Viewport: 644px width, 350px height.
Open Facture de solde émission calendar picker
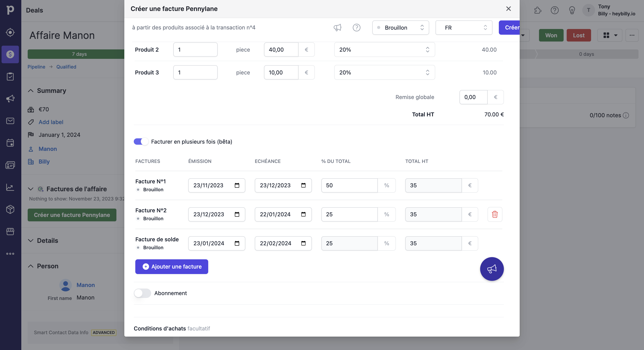point(237,243)
